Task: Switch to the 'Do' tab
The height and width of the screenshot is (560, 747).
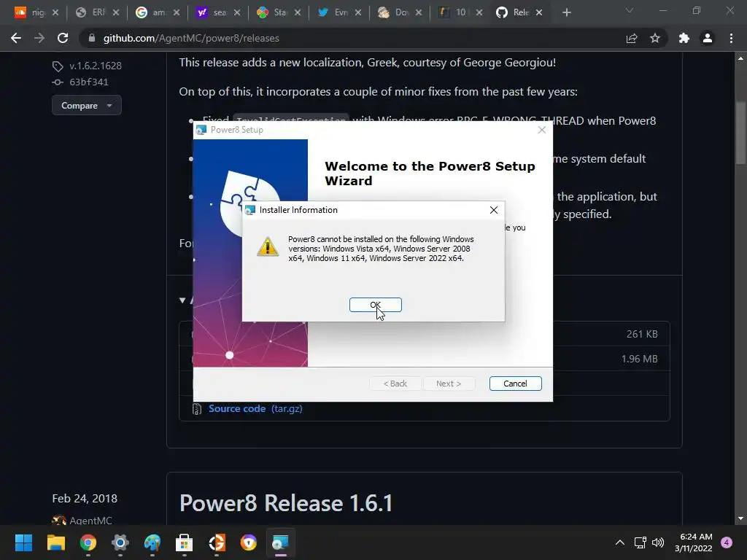Action: point(393,12)
